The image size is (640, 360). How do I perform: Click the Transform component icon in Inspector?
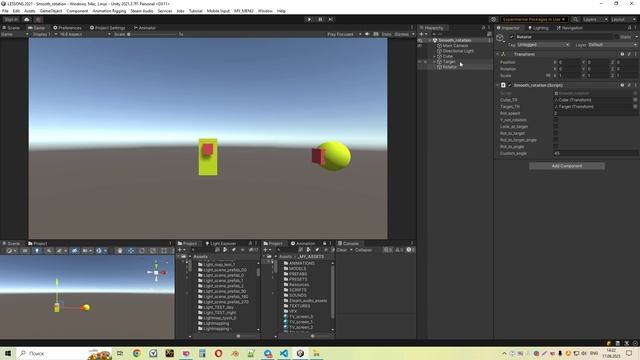click(x=503, y=54)
